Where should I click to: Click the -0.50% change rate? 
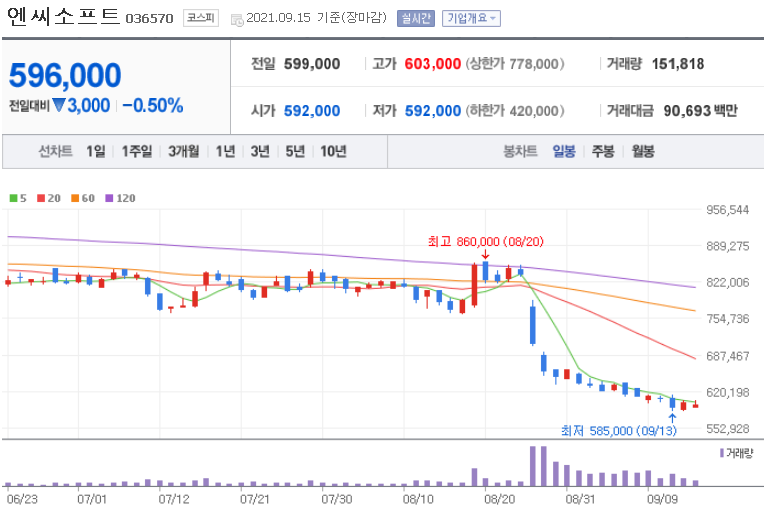click(153, 105)
